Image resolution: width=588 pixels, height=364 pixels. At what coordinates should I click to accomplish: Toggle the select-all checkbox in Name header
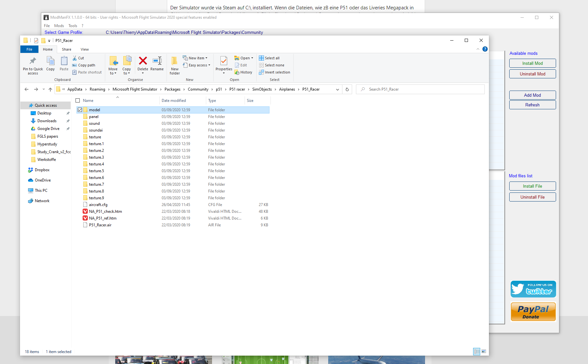[78, 101]
